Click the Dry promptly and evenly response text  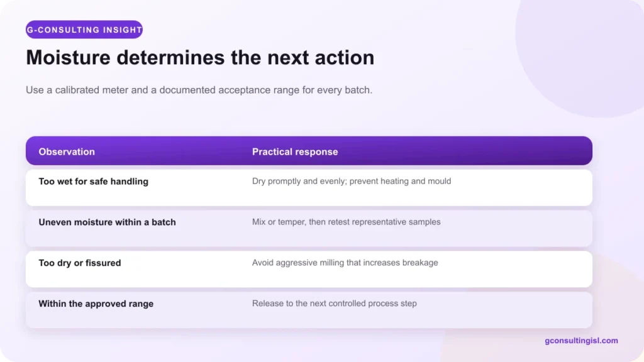(x=352, y=182)
